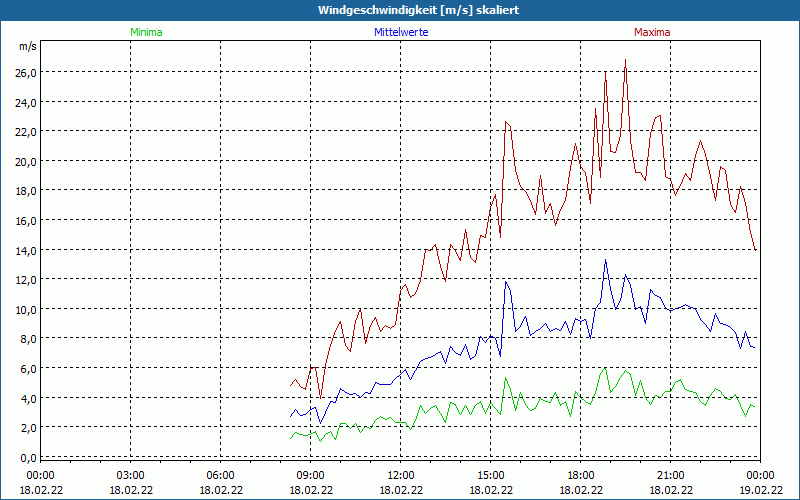Click the 22,0 y-axis label

27,132
